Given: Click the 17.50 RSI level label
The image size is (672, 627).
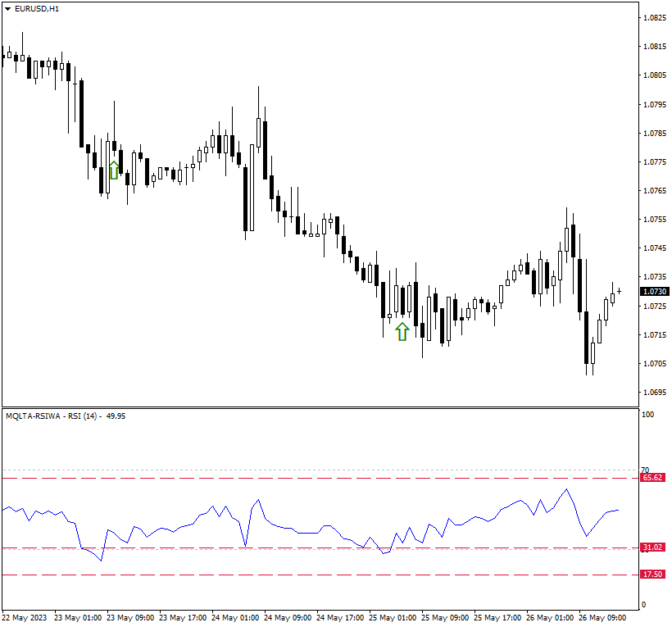Looking at the screenshot, I should [x=652, y=575].
